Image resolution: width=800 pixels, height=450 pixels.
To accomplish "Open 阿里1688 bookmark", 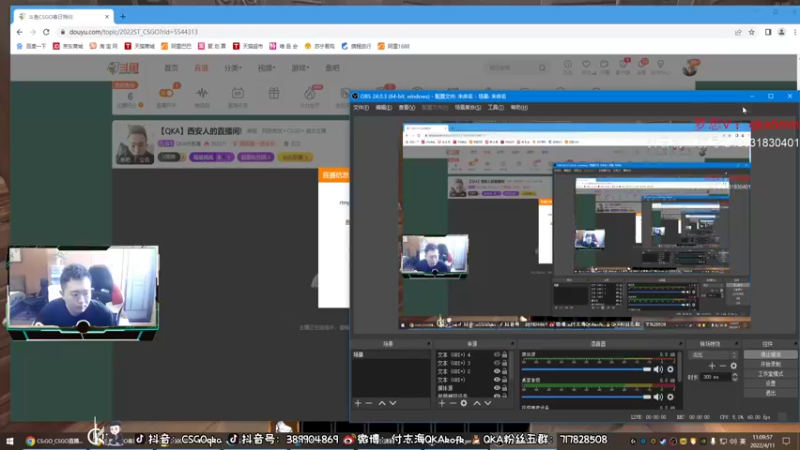I will click(393, 46).
